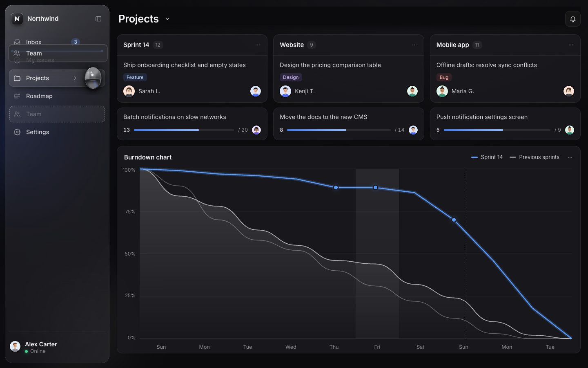Click the avatar on Push notification settings card
Screen dimensions: 588x368
point(570,130)
